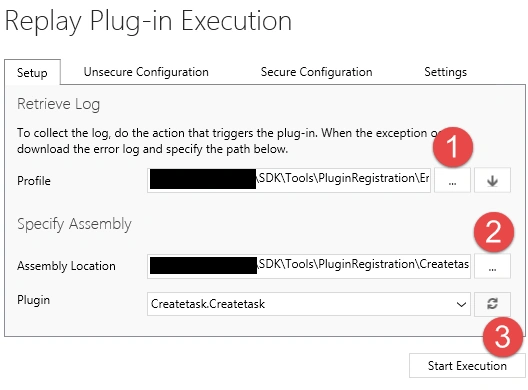Click the red step 3 badge
Image resolution: width=528 pixels, height=390 pixels.
coord(503,337)
